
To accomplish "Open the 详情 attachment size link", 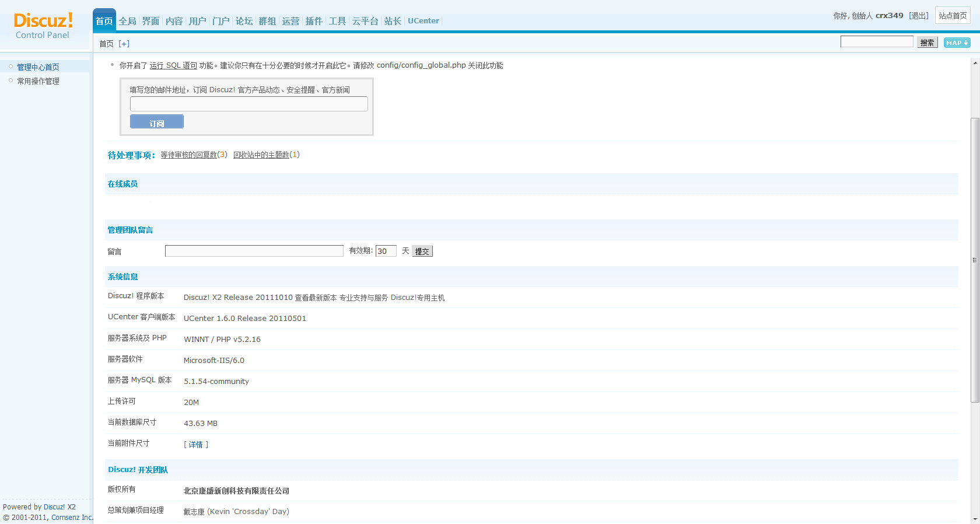I will pyautogui.click(x=196, y=445).
